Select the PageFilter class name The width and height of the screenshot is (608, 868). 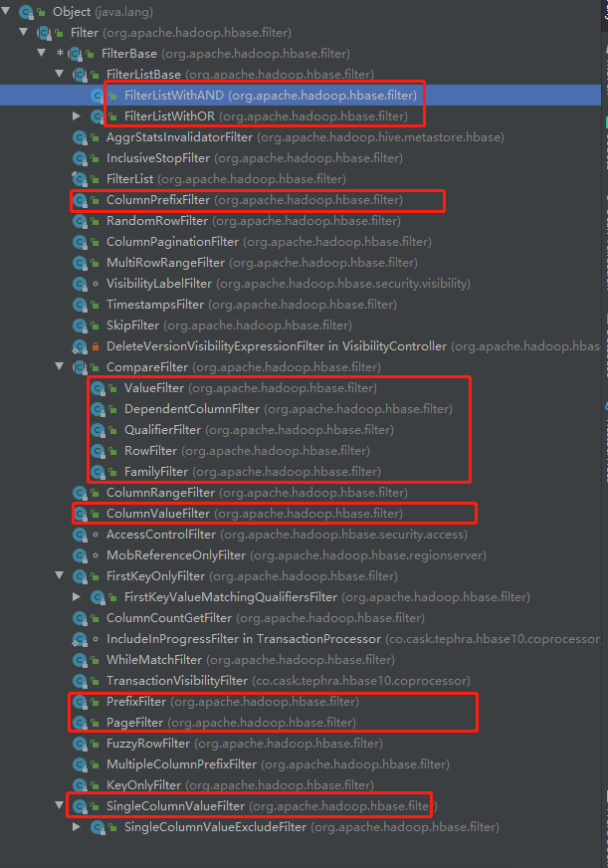coord(134,723)
